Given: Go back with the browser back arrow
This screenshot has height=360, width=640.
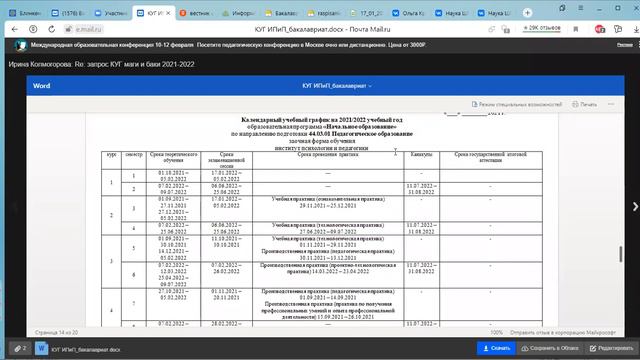Looking at the screenshot, I should click(x=15, y=29).
